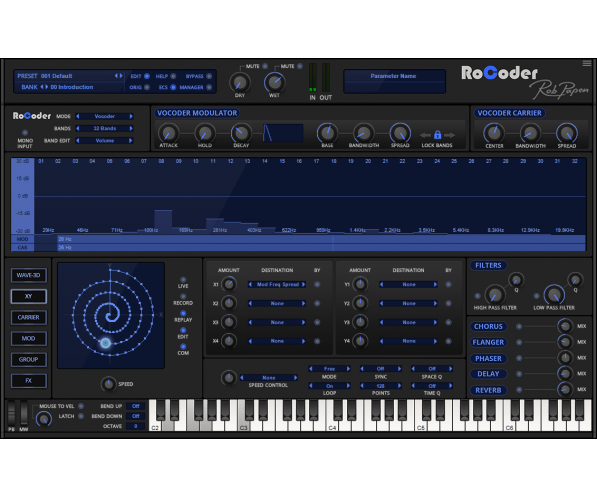Open the Bands 32 Bands selector
597x497 pixels.
105,128
